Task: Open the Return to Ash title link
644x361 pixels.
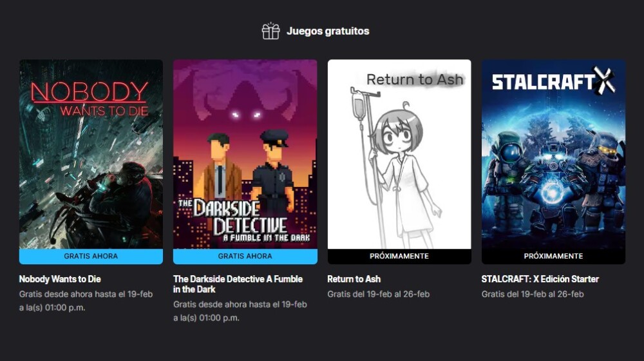Action: 354,279
